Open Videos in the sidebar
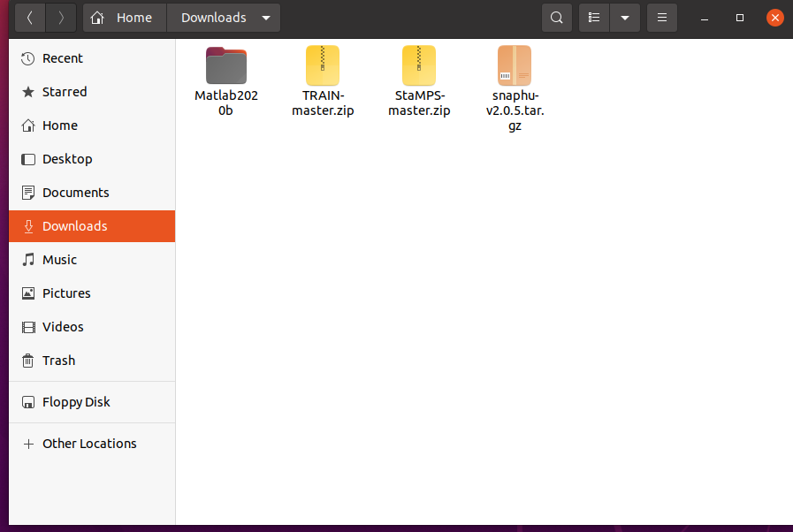This screenshot has width=793, height=532. pos(92,327)
